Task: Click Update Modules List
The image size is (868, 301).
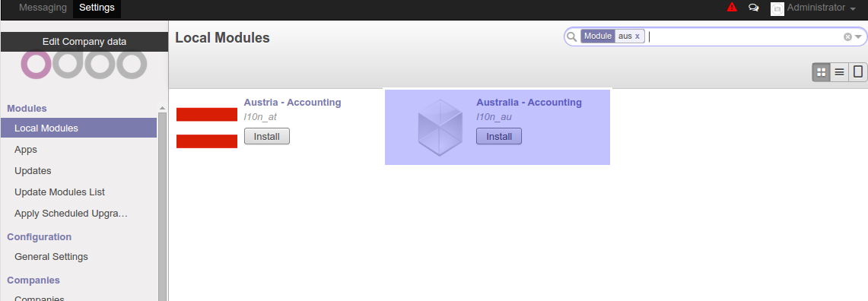Action: point(60,192)
